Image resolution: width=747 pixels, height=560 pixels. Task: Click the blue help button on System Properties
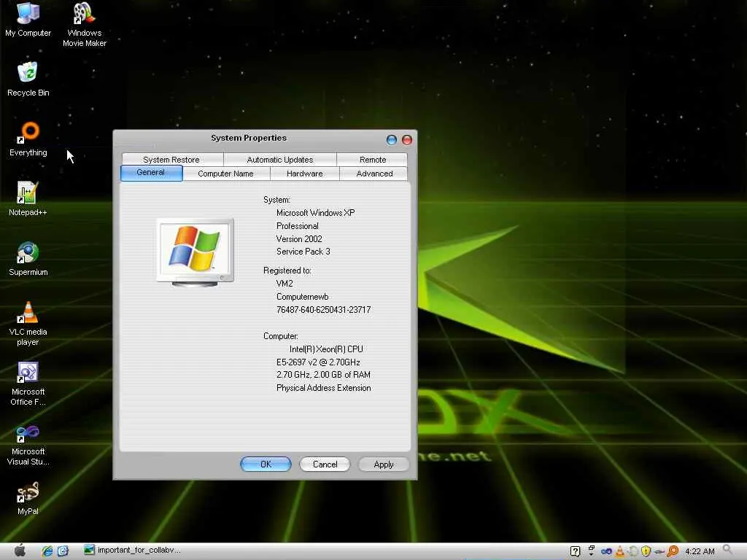(392, 140)
